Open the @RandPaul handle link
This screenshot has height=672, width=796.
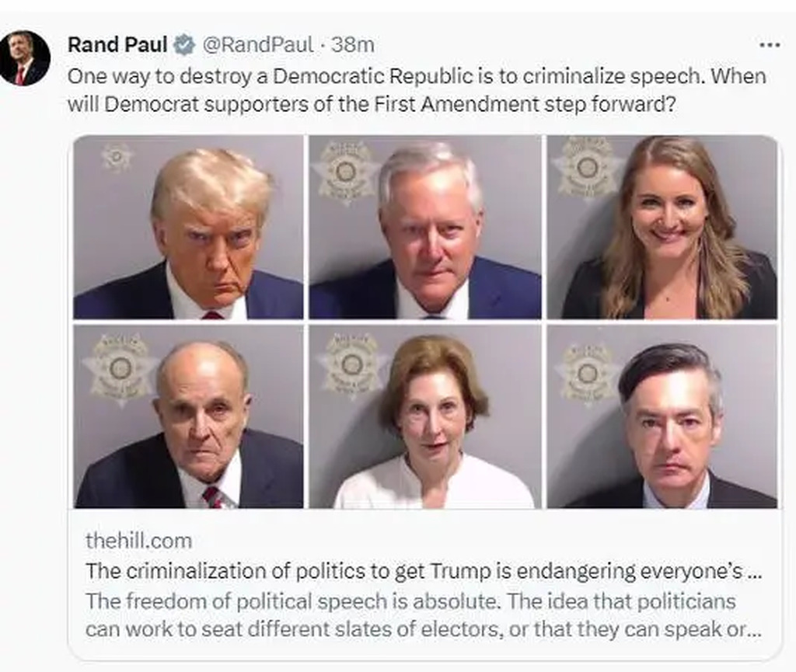(x=258, y=44)
